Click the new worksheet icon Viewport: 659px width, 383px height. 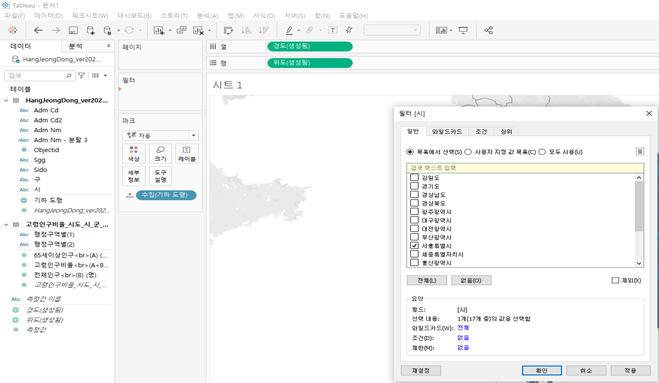click(x=159, y=30)
